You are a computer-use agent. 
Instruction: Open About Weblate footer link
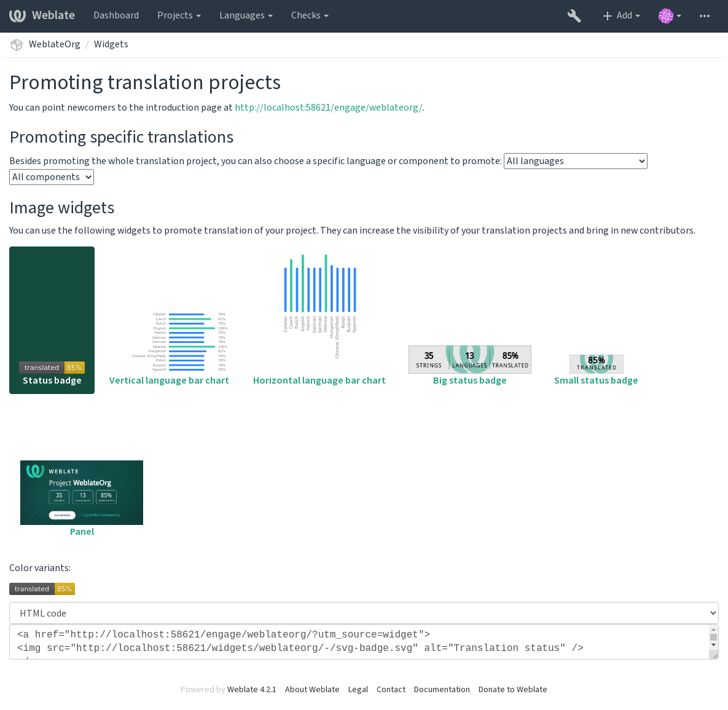312,690
